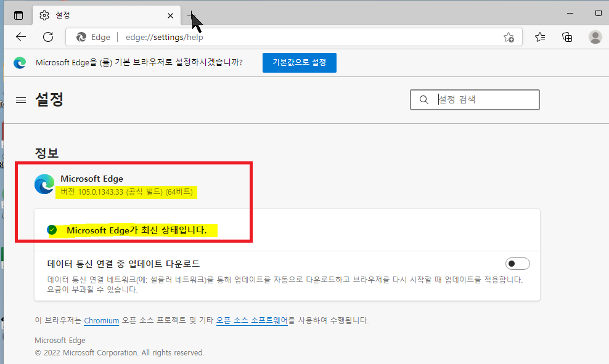Screen dimensions: 609x364
Task: Open the Favorites list icon
Action: [540, 37]
